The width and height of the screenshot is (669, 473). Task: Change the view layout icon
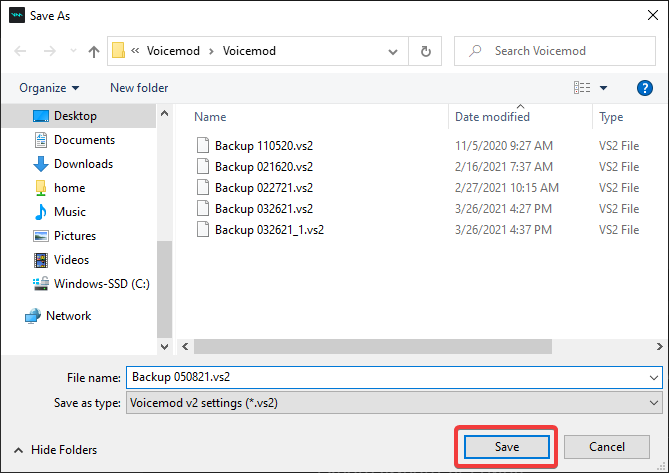click(582, 88)
